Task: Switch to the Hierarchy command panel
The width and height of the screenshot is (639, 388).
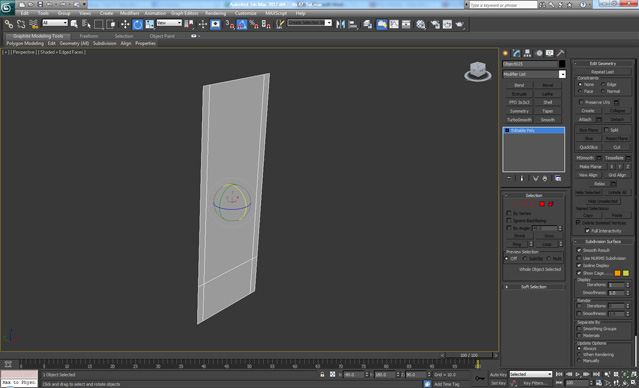Action: click(527, 53)
